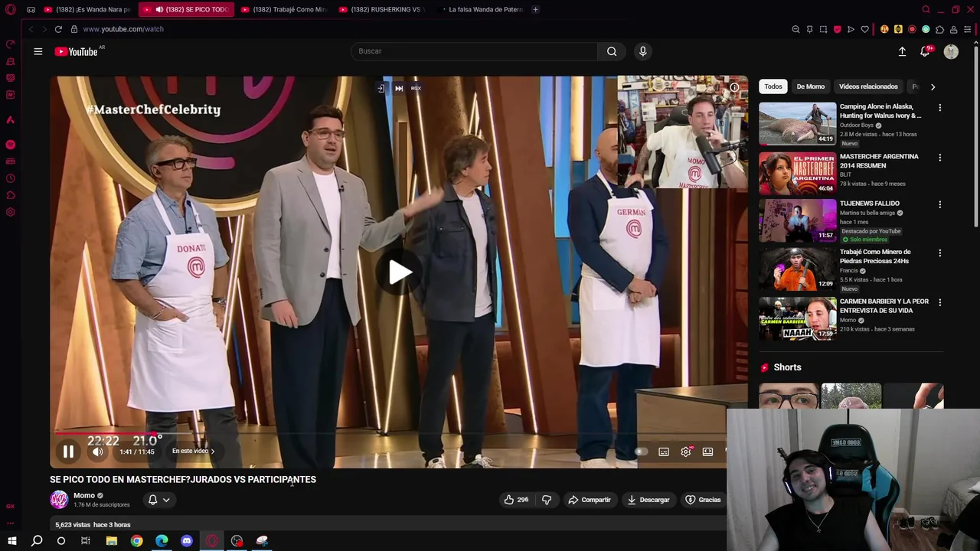Switch to 'La falsa Wanda de Patern' tab

tap(479, 9)
